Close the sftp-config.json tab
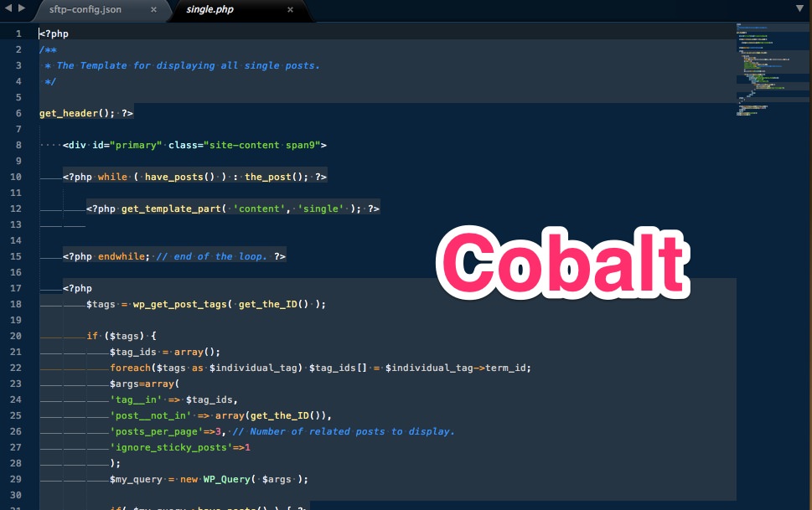 (x=154, y=9)
